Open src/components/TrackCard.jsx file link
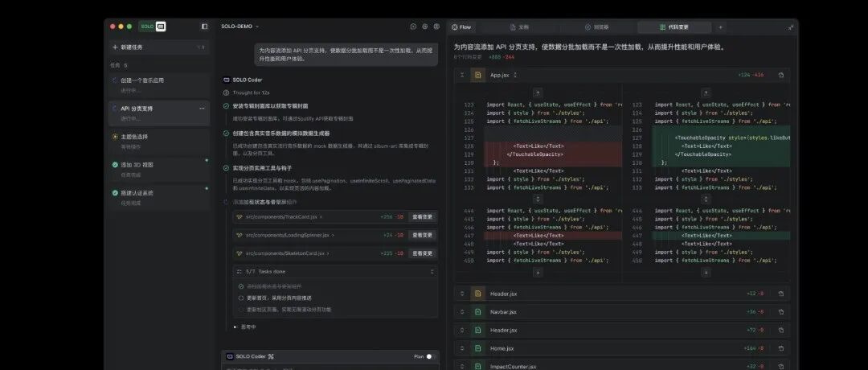This screenshot has height=370, width=868. point(282,216)
